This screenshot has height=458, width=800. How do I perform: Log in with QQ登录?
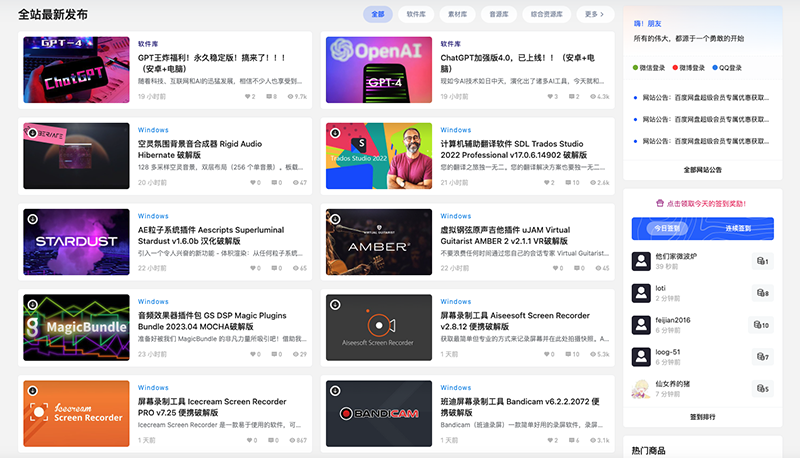coord(727,68)
